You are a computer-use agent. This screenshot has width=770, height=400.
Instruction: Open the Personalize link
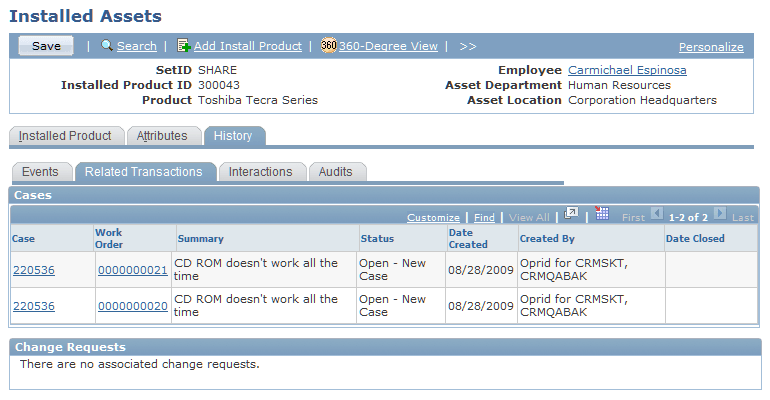pyautogui.click(x=711, y=47)
